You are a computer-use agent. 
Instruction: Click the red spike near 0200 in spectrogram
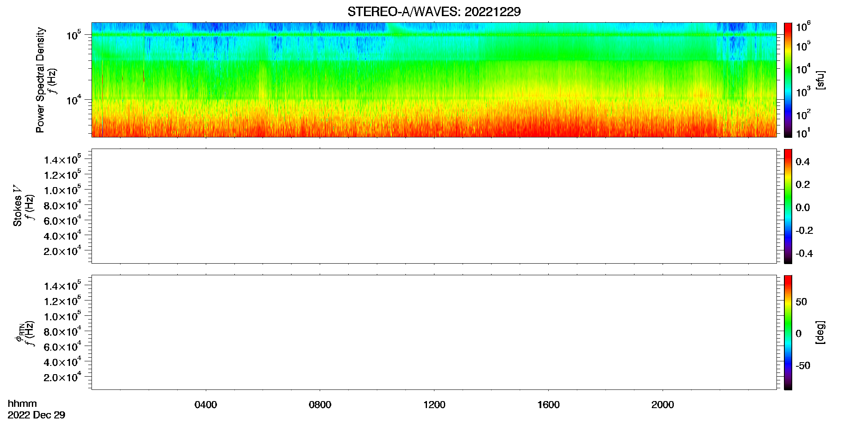click(144, 76)
